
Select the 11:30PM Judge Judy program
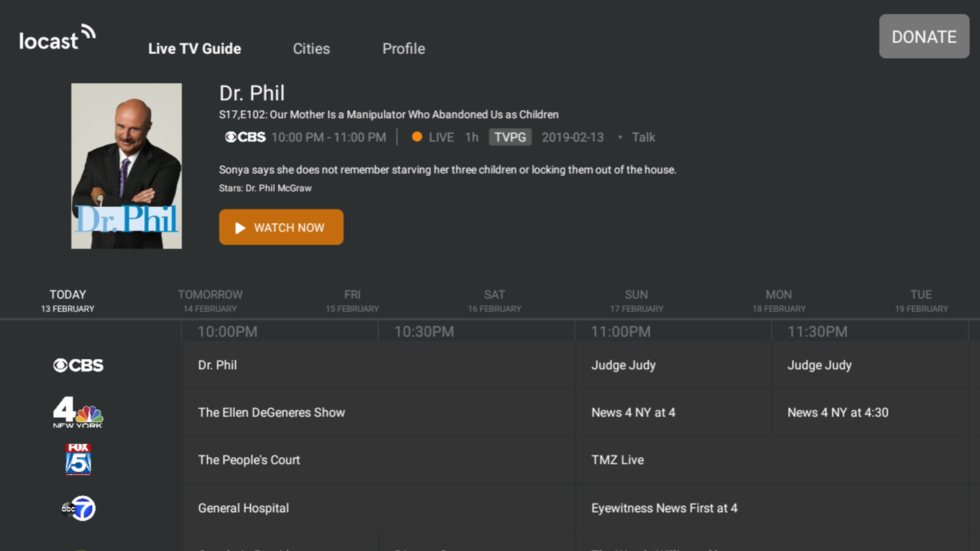pos(870,365)
